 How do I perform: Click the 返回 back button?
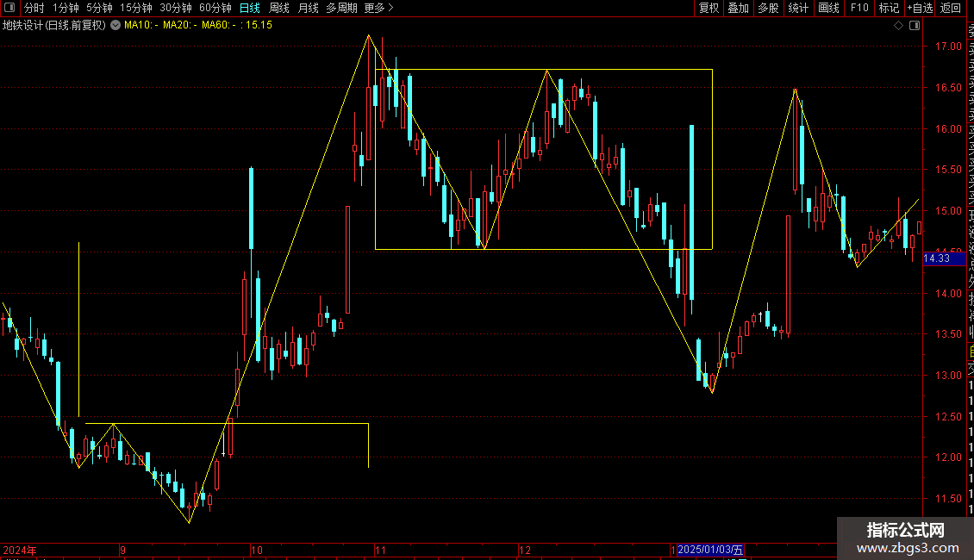pos(951,8)
